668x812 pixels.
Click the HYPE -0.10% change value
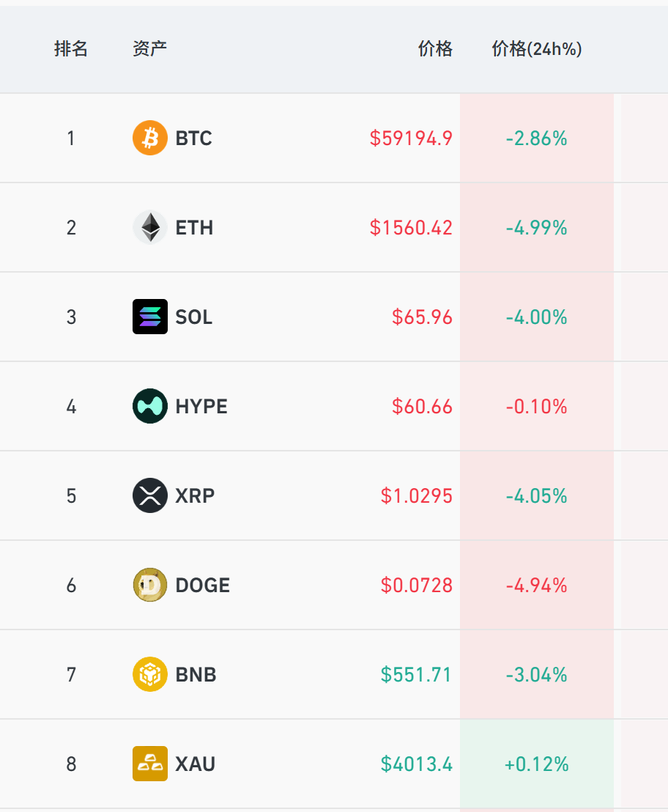point(537,407)
